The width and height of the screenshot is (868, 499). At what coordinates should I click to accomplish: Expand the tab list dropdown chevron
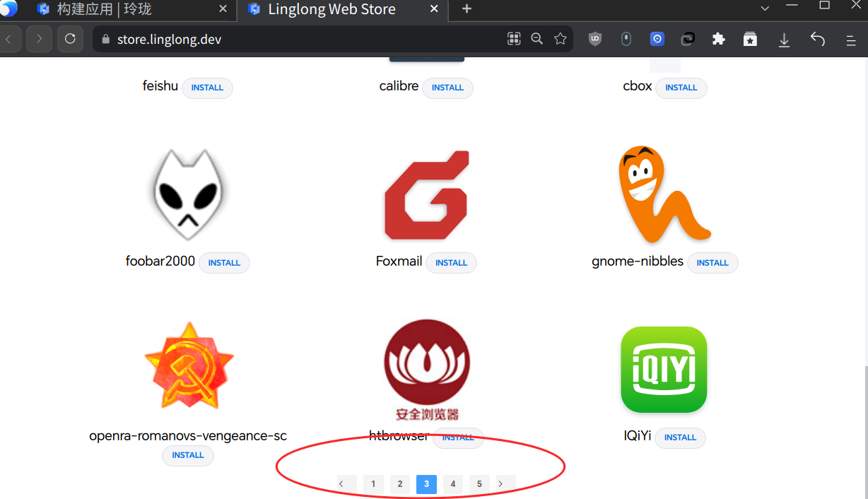coord(765,8)
